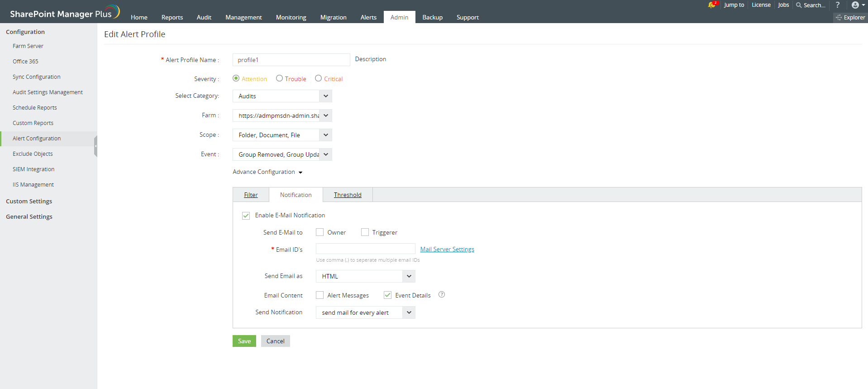Open the Explorer tree icon
Viewport: 868px width, 389px height.
839,18
